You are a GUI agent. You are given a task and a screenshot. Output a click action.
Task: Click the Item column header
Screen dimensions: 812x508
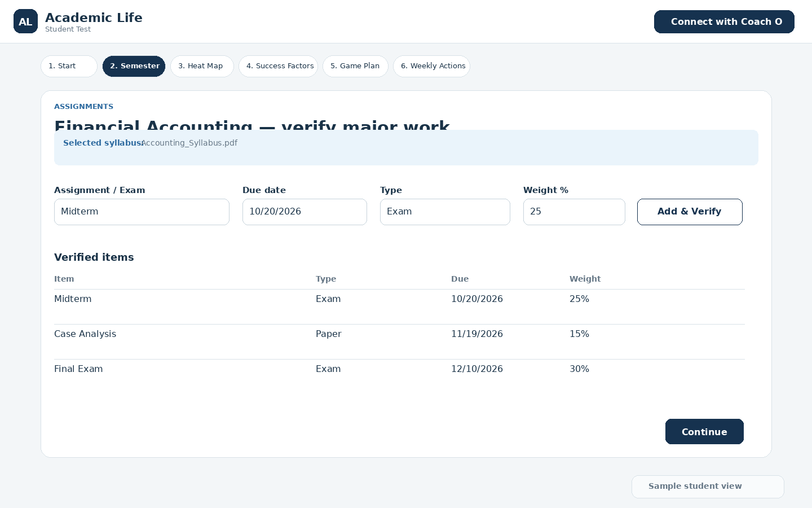(x=64, y=279)
